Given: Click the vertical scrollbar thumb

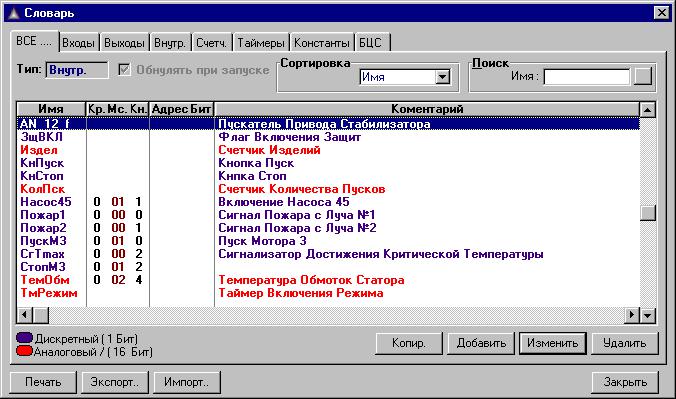Looking at the screenshot, I should (648, 213).
